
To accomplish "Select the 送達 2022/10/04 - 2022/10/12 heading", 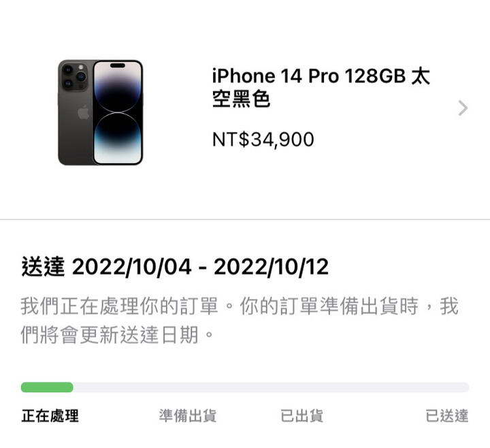I will click(175, 267).
